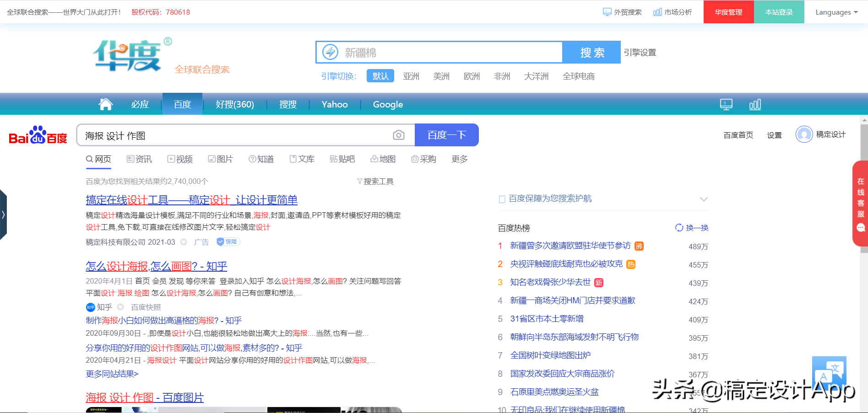
Task: Select the 视频 results tab
Action: pos(180,159)
